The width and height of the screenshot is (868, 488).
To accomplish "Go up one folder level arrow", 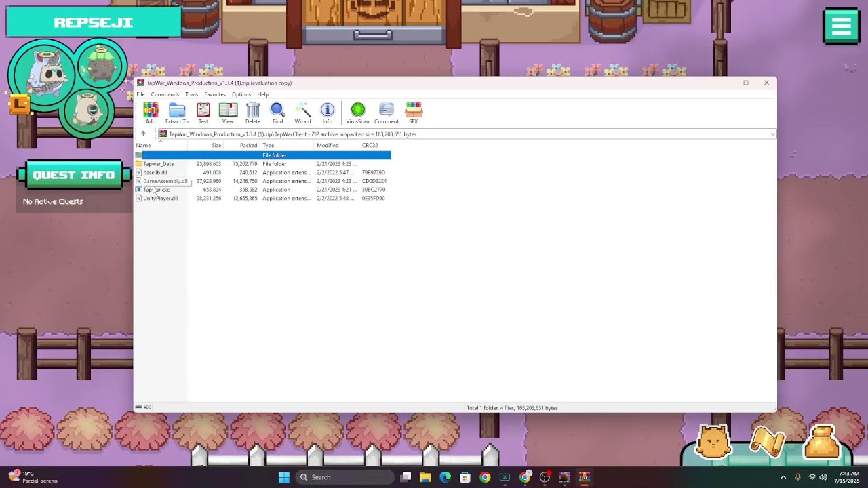I will (x=143, y=134).
